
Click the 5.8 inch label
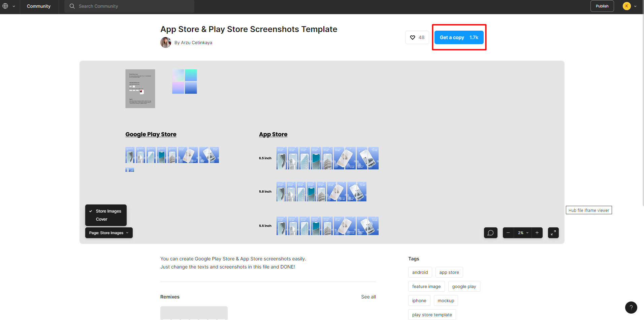pyautogui.click(x=265, y=191)
